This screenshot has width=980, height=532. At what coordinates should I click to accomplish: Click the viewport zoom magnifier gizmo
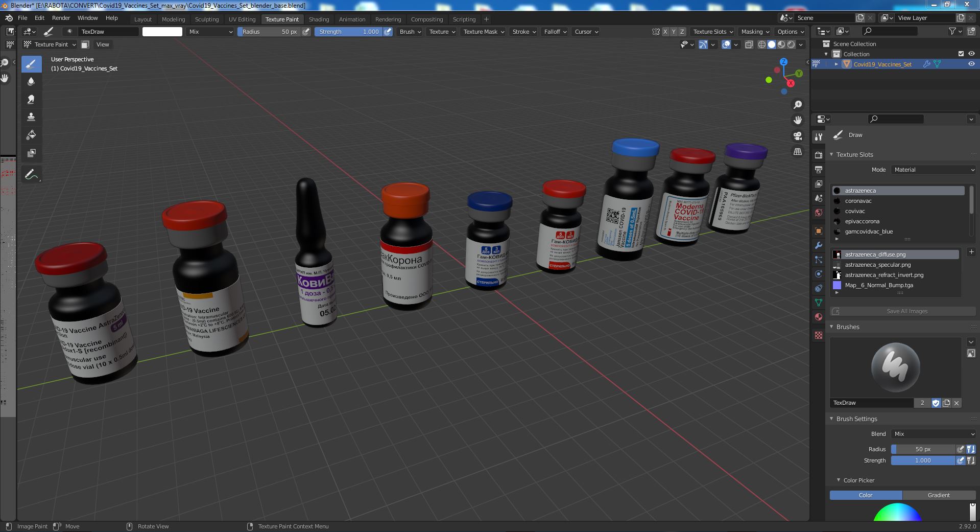[x=798, y=105]
